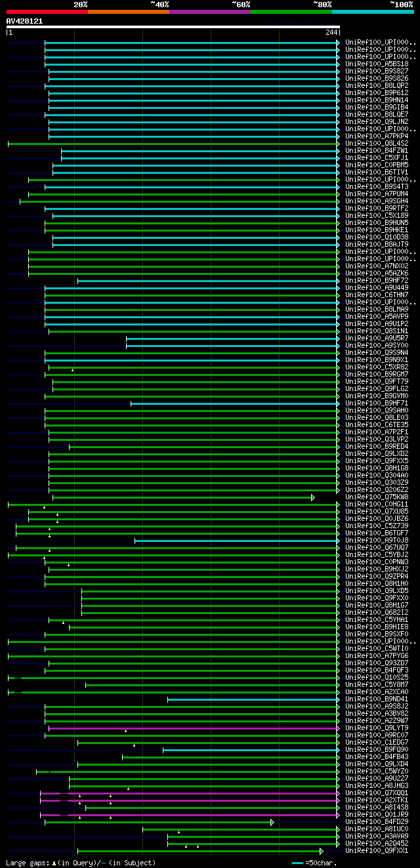
Task: Select the UniRef100_B9HN14 label
Action: tap(377, 100)
